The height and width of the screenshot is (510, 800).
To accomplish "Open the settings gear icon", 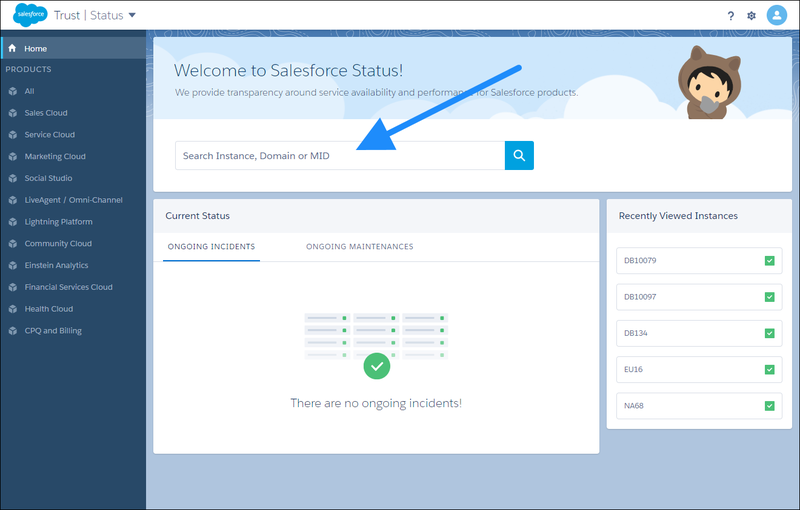I will click(752, 16).
